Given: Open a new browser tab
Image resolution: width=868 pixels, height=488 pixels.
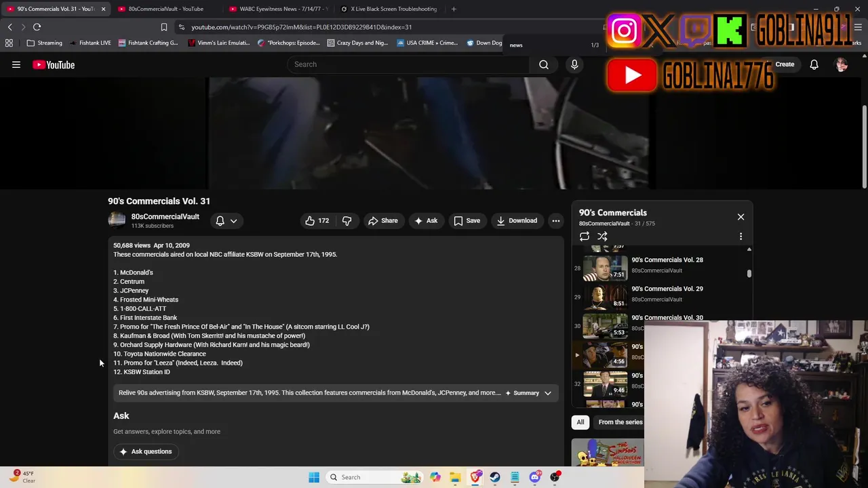Looking at the screenshot, I should [x=454, y=9].
